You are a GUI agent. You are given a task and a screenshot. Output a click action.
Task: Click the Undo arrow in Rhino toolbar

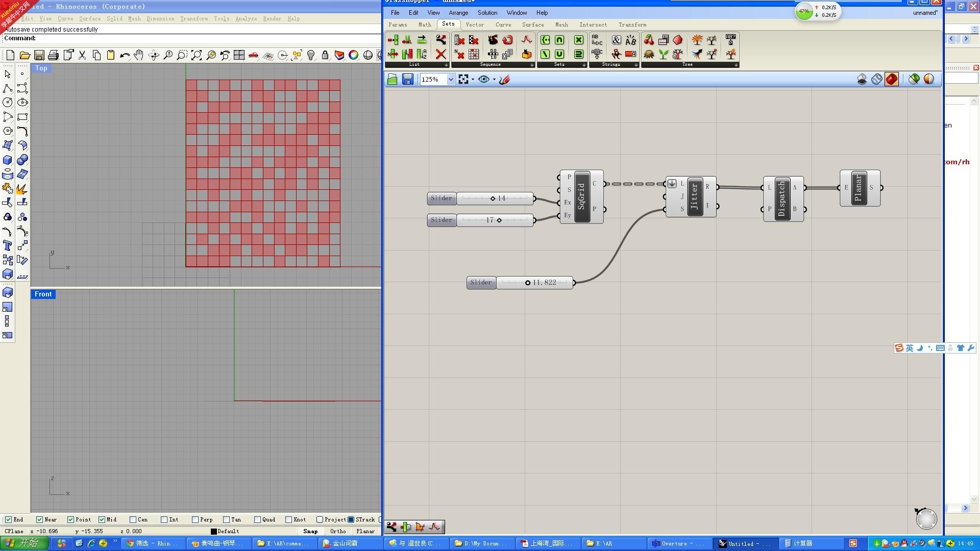pos(125,55)
